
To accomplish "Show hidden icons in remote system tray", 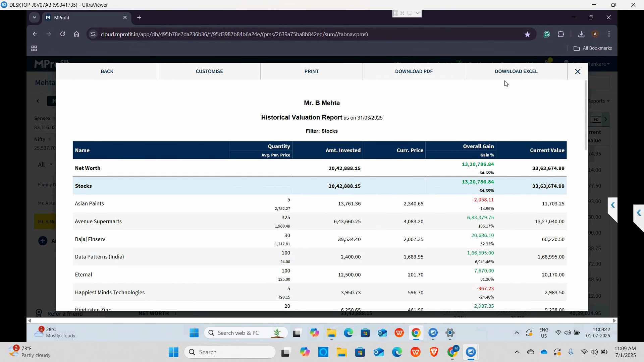I will pos(517,333).
